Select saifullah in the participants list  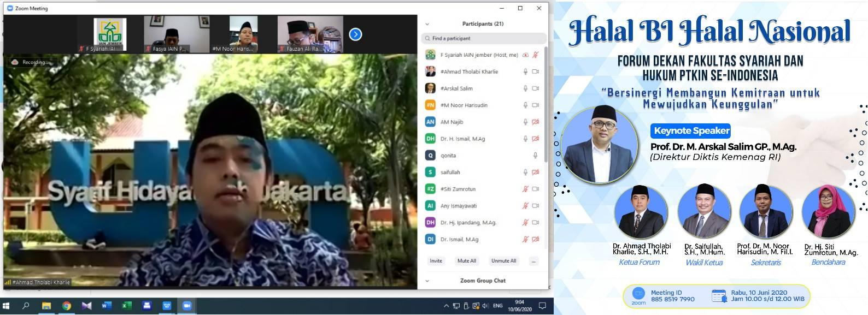coord(450,173)
